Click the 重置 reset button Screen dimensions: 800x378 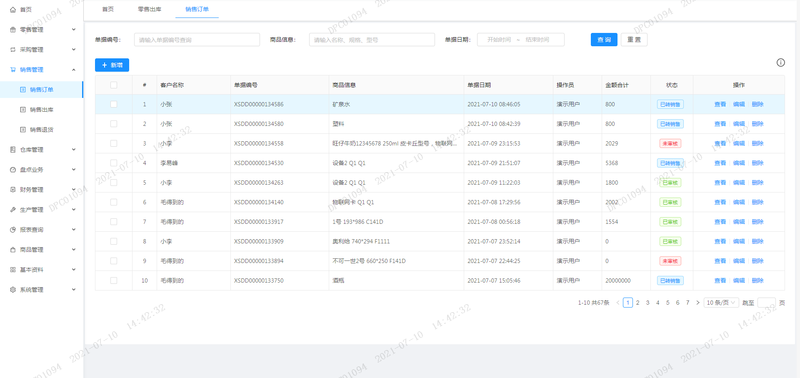(634, 40)
